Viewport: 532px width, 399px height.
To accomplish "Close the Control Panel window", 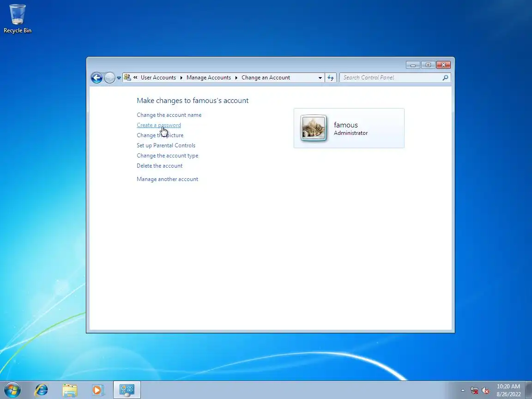I will pos(443,65).
